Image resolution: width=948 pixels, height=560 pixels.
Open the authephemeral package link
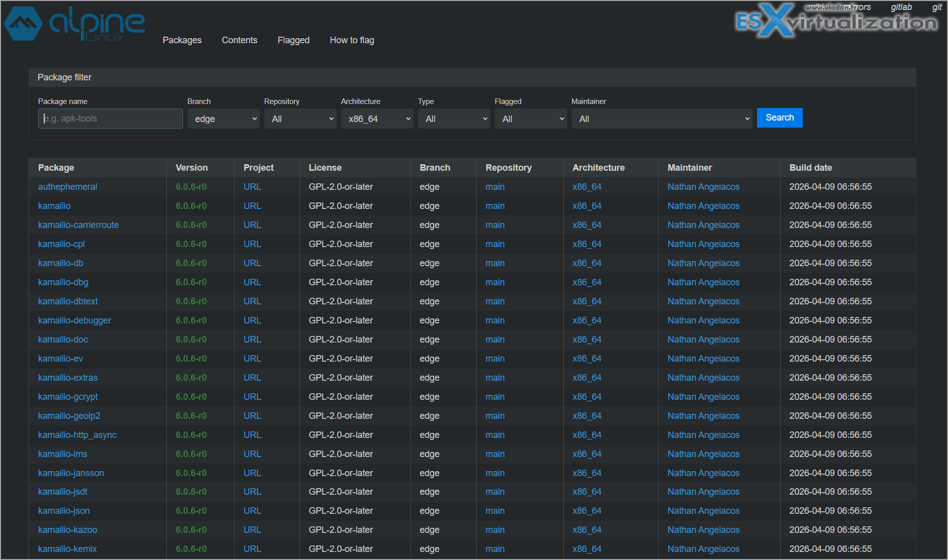tap(67, 187)
